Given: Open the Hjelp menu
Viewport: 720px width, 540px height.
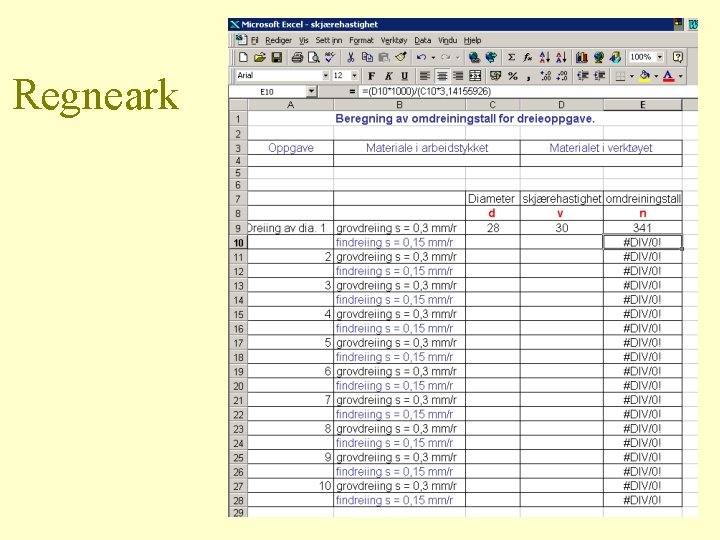Looking at the screenshot, I should [x=472, y=40].
